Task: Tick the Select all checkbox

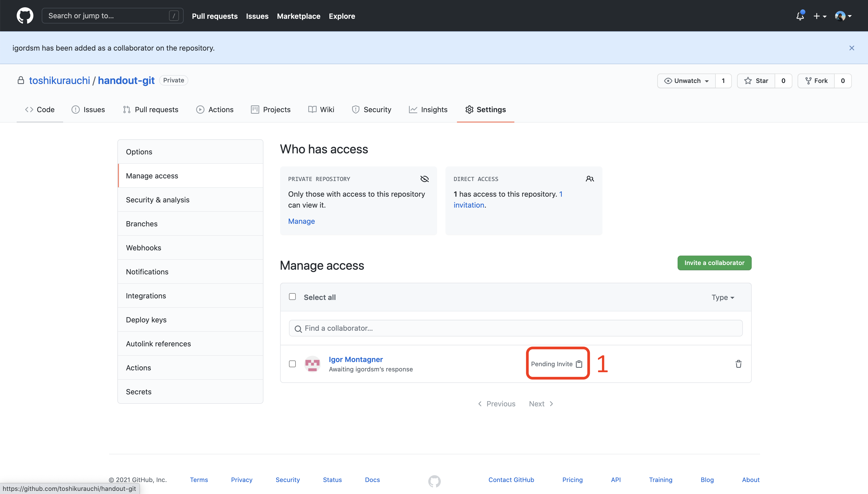Action: pos(292,297)
